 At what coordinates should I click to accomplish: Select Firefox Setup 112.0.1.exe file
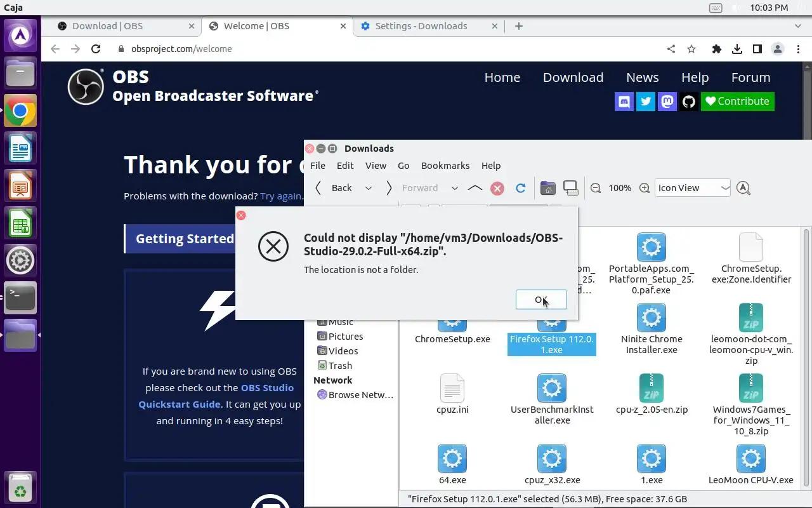pyautogui.click(x=551, y=344)
